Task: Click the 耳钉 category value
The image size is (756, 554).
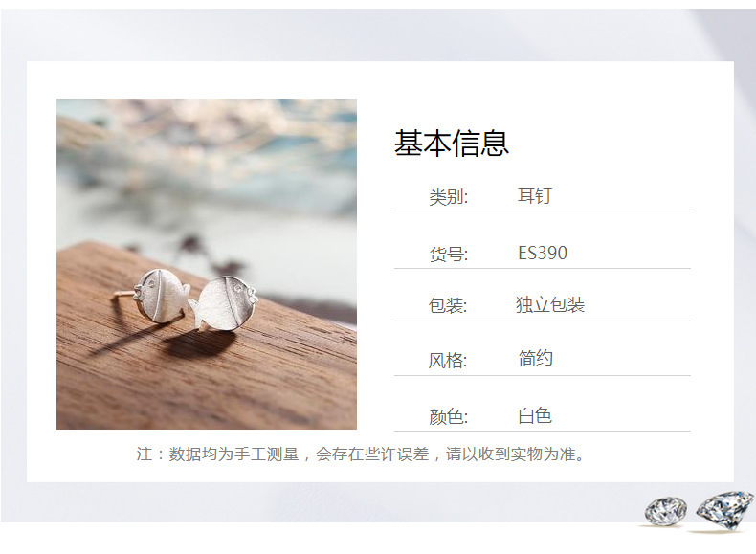Action: (535, 196)
